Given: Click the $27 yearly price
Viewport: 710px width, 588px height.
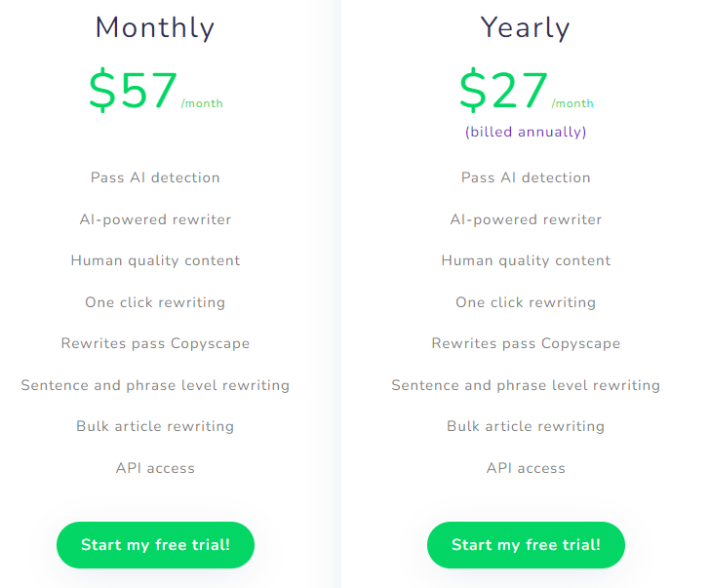Looking at the screenshot, I should click(x=503, y=90).
